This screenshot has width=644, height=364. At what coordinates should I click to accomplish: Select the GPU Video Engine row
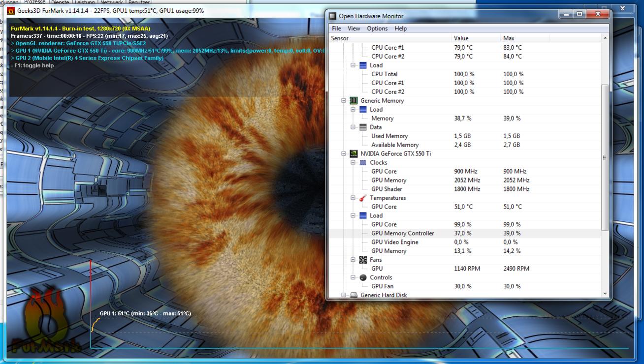click(464, 242)
